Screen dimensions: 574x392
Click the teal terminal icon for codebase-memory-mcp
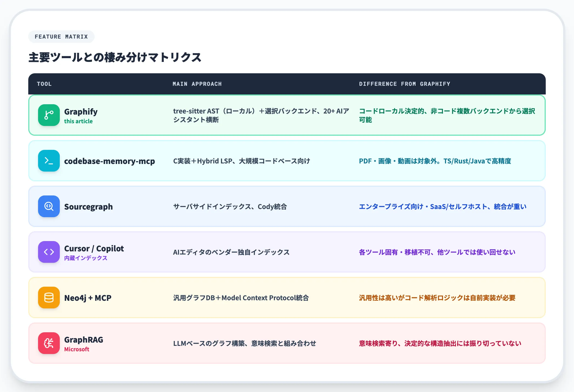coord(49,161)
